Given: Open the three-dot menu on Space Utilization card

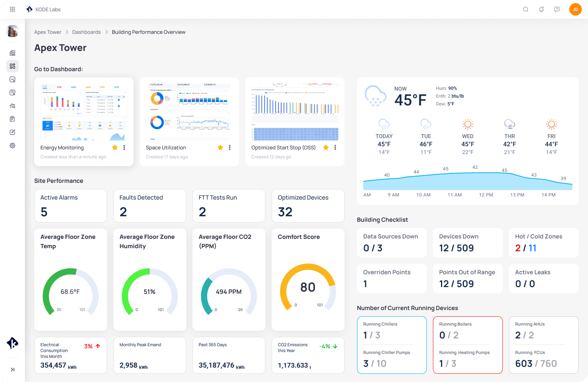Looking at the screenshot, I should (229, 147).
